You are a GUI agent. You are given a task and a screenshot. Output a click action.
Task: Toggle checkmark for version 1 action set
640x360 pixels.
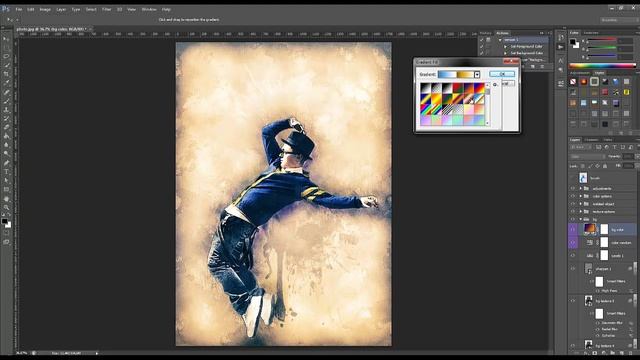(x=482, y=40)
